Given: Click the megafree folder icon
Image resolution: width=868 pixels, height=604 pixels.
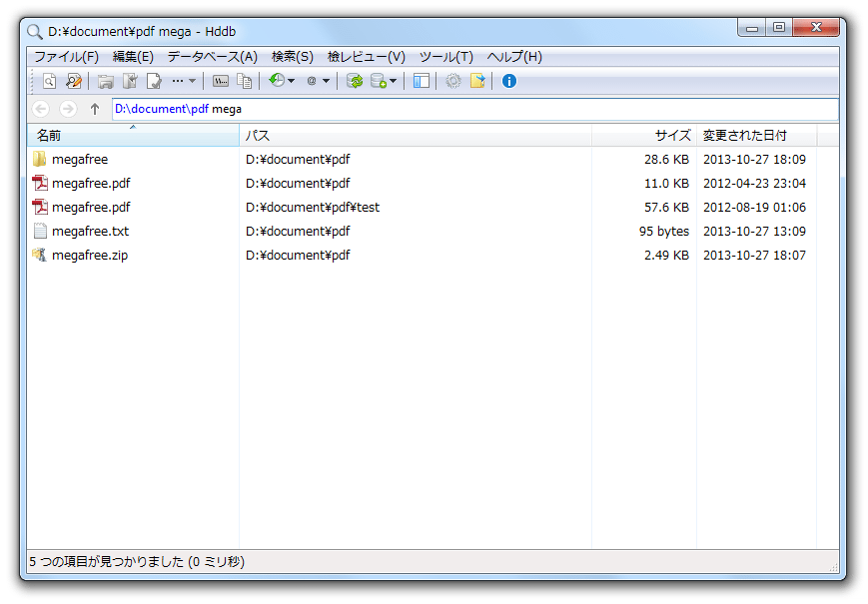Looking at the screenshot, I should point(39,160).
